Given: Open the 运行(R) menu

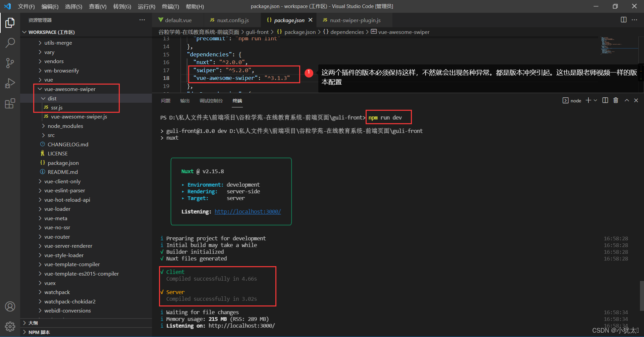Looking at the screenshot, I should (147, 6).
